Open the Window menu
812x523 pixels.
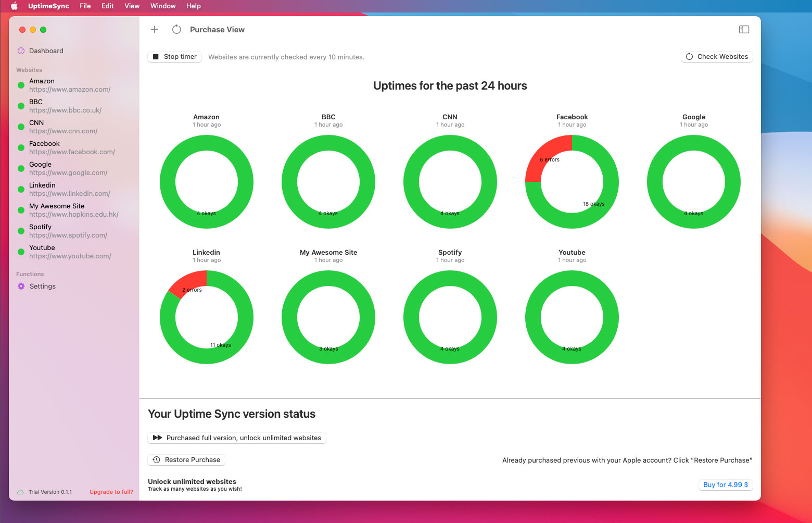[163, 6]
